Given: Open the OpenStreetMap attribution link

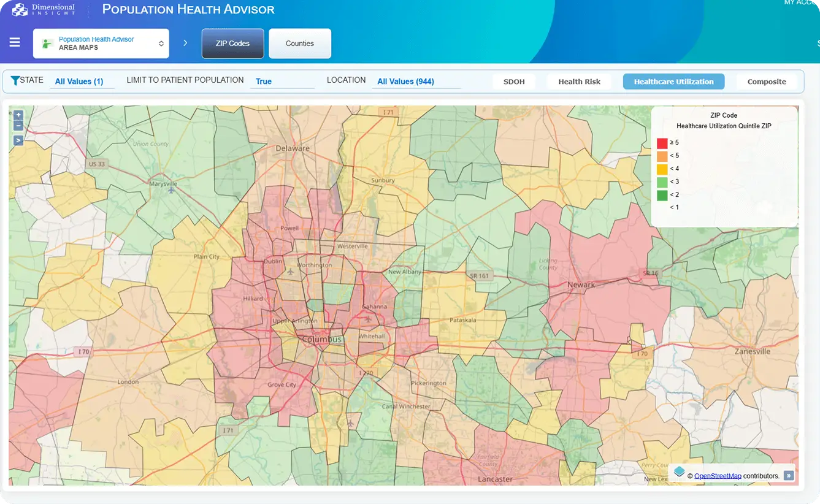Looking at the screenshot, I should (718, 476).
